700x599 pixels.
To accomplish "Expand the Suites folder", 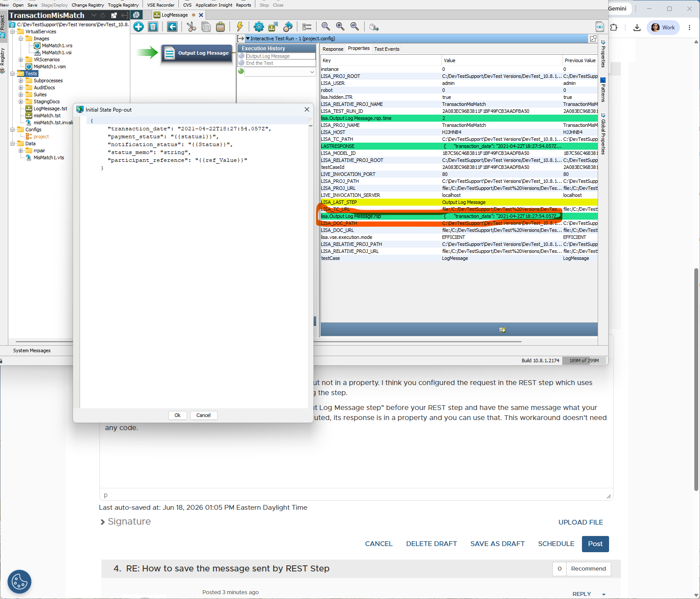I will [x=21, y=95].
